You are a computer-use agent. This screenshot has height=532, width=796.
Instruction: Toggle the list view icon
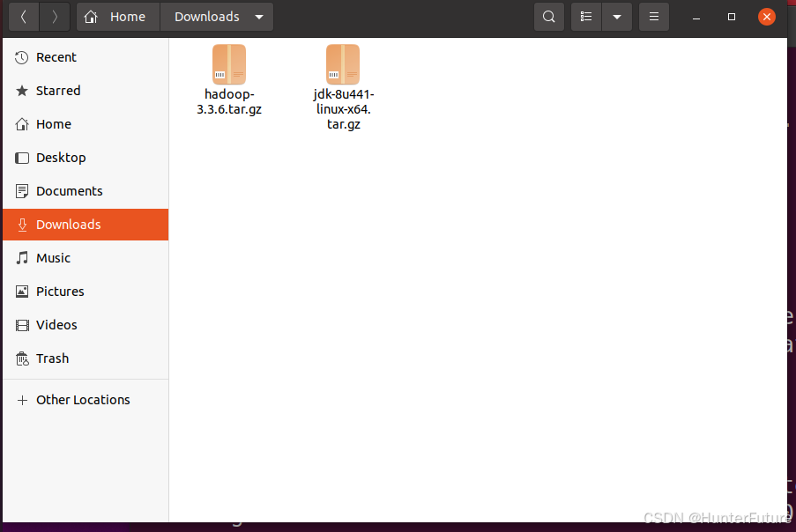coord(586,17)
